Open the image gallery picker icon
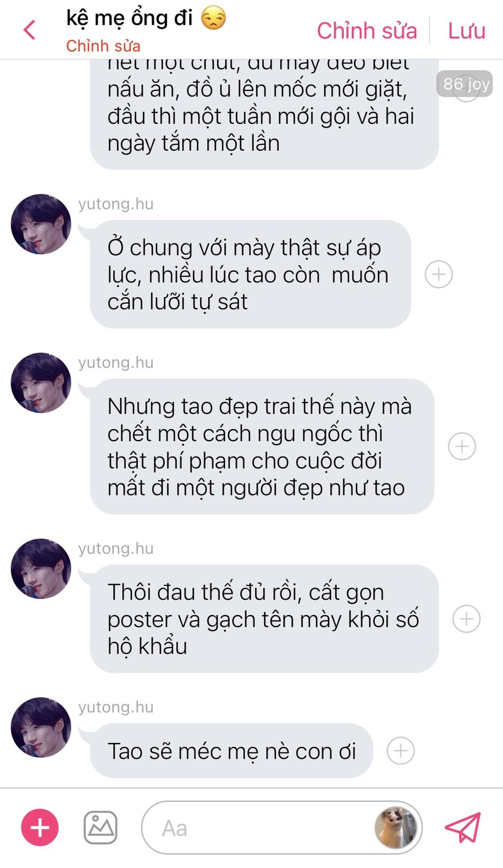The width and height of the screenshot is (503, 868). click(100, 827)
